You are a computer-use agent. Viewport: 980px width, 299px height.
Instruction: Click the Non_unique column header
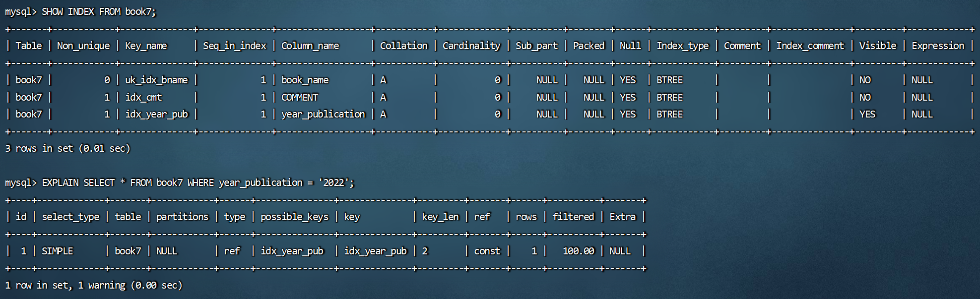(x=83, y=46)
